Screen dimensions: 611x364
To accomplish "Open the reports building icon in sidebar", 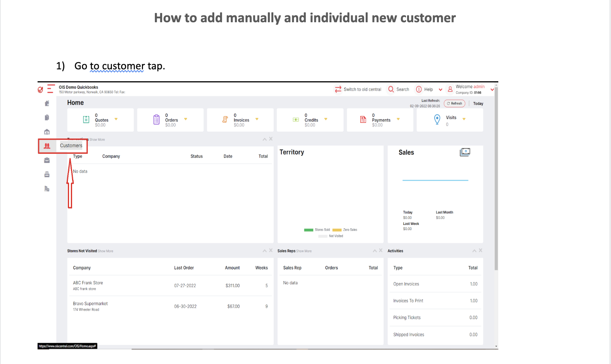I will pos(47,189).
